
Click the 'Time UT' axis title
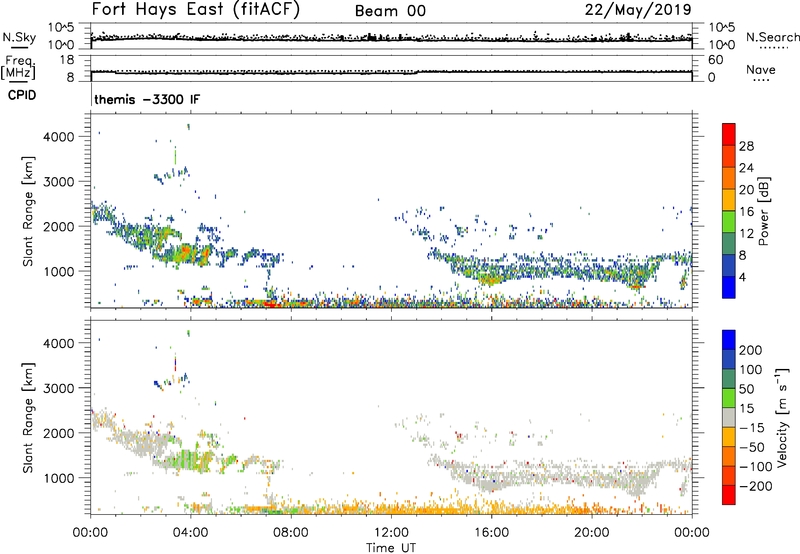point(391,548)
